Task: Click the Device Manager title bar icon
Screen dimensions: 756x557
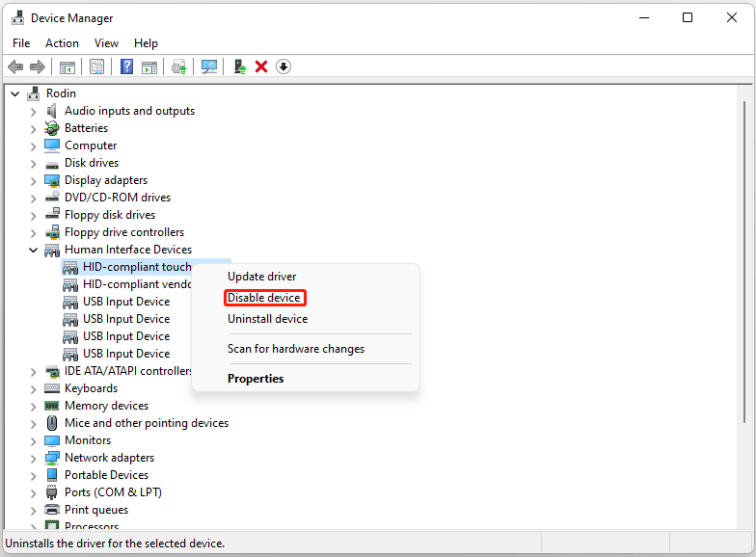Action: click(x=17, y=17)
